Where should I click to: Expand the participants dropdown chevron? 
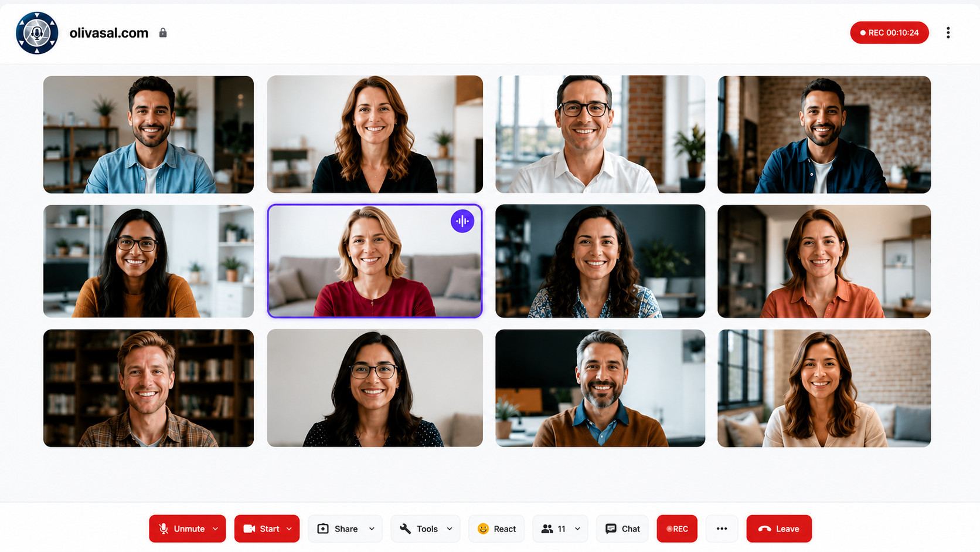578,529
